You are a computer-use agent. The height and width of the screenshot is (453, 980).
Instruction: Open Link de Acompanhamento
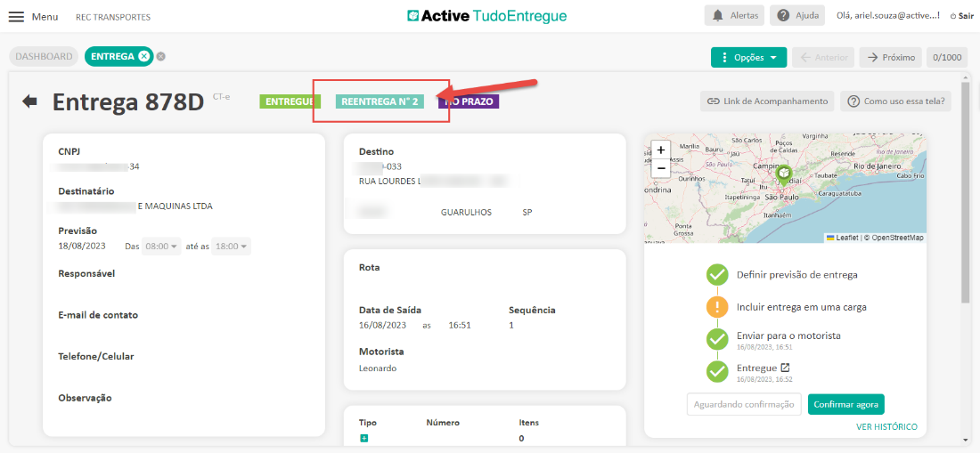(767, 101)
